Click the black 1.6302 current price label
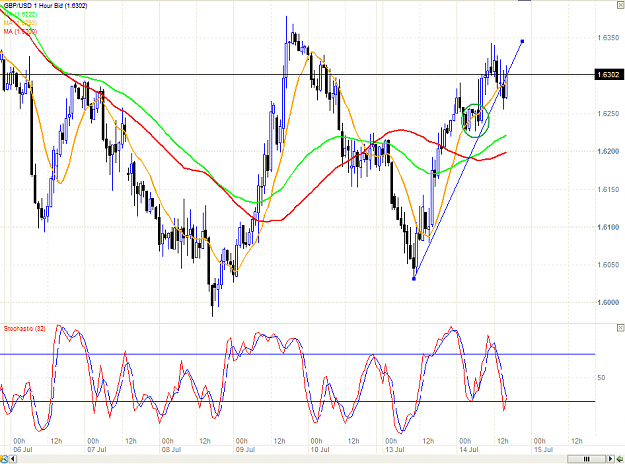This screenshot has height=464, width=625. (608, 75)
